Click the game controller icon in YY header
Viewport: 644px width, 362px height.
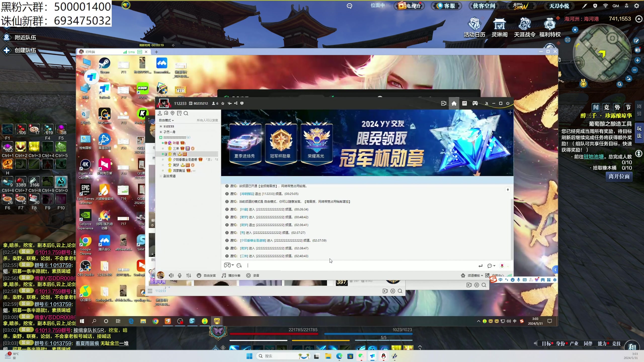pos(475,103)
